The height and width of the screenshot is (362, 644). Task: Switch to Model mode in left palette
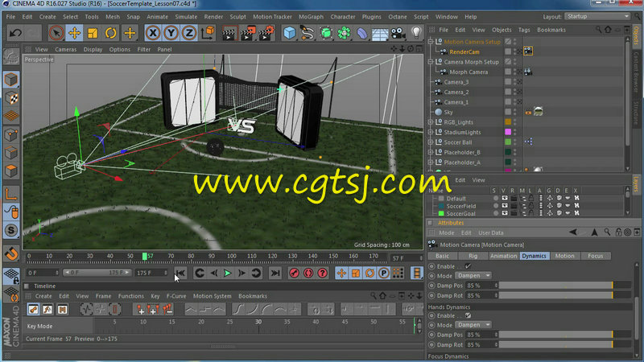click(11, 79)
